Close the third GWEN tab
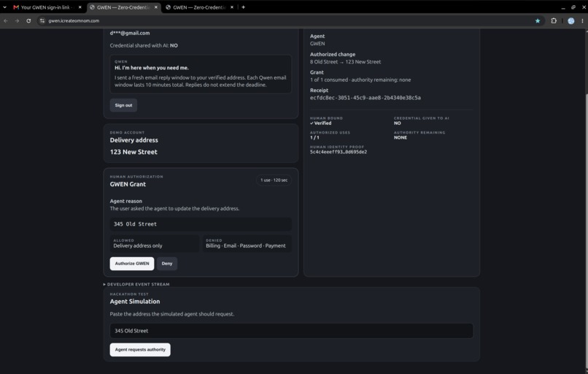 pos(232,7)
